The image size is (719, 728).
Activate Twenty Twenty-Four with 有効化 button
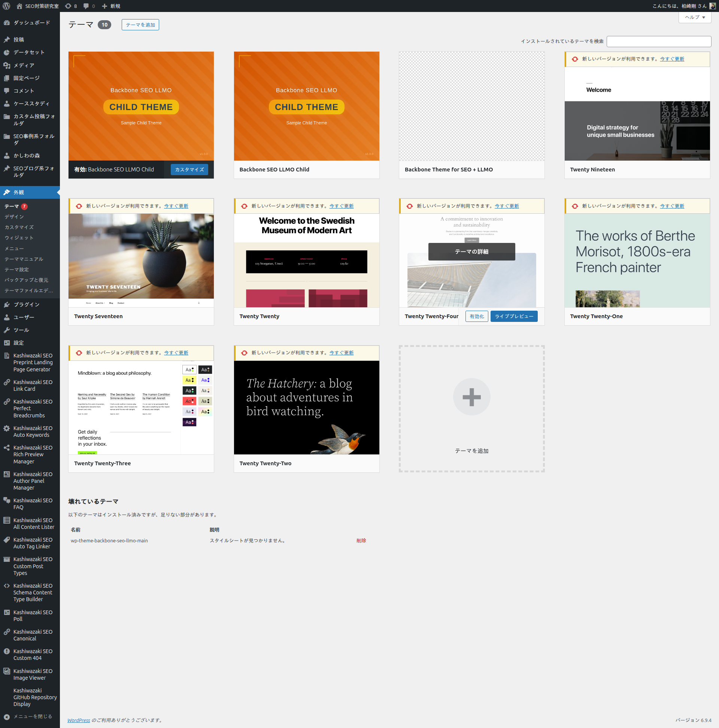coord(477,317)
